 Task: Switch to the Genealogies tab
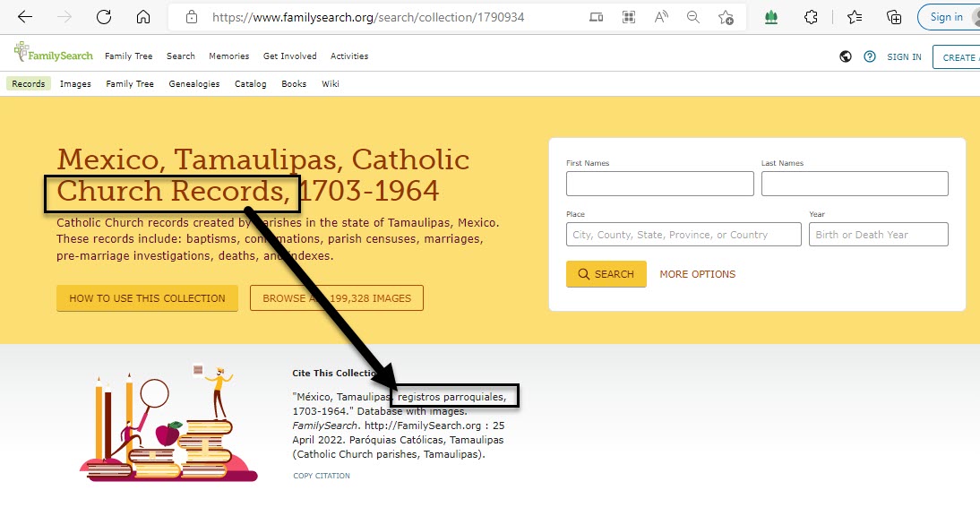(x=194, y=83)
